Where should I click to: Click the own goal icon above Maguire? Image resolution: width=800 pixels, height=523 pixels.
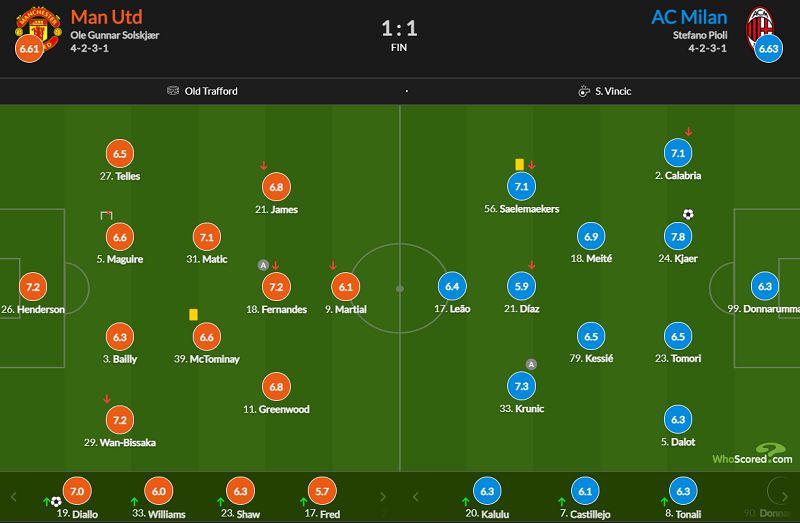[106, 215]
